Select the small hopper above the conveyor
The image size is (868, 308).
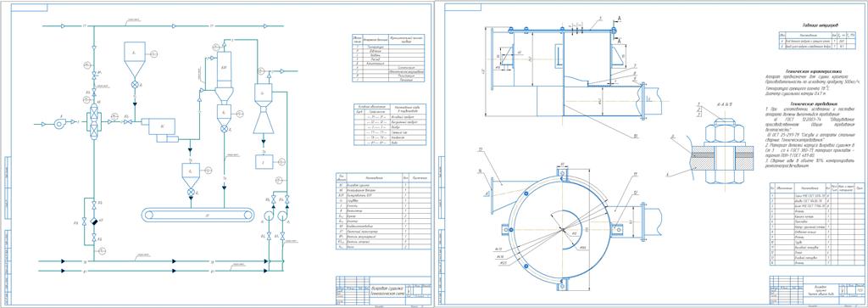pos(191,175)
